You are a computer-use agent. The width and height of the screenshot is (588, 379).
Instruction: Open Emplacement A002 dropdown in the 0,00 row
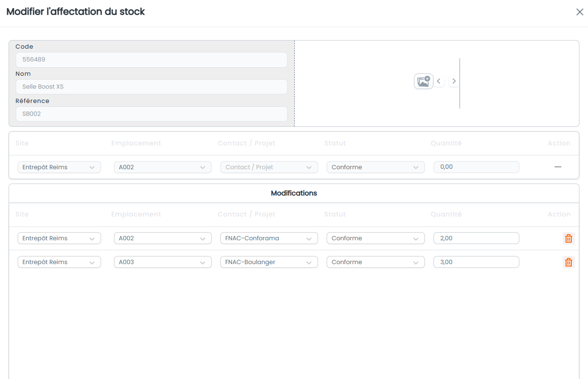[163, 167]
